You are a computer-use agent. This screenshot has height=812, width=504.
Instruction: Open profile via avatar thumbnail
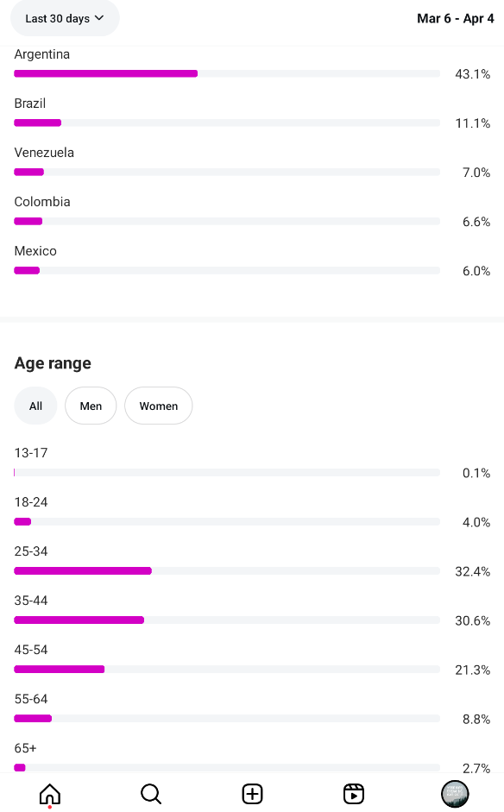click(455, 794)
